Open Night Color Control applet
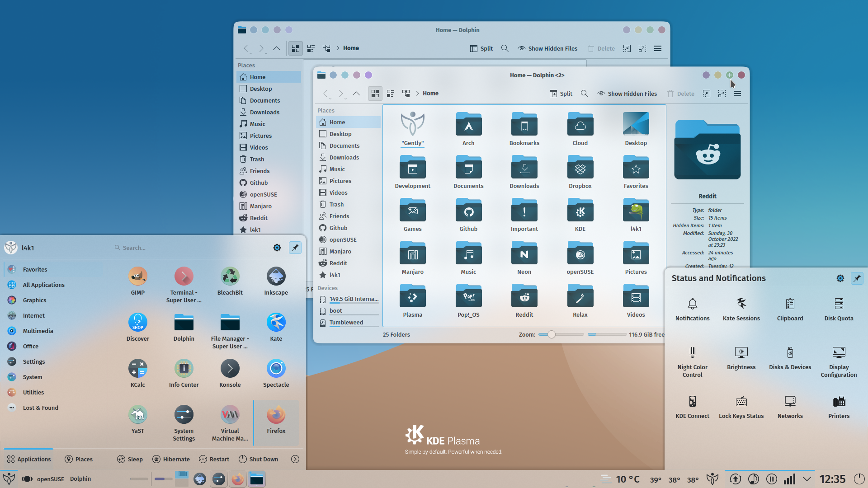 tap(692, 362)
